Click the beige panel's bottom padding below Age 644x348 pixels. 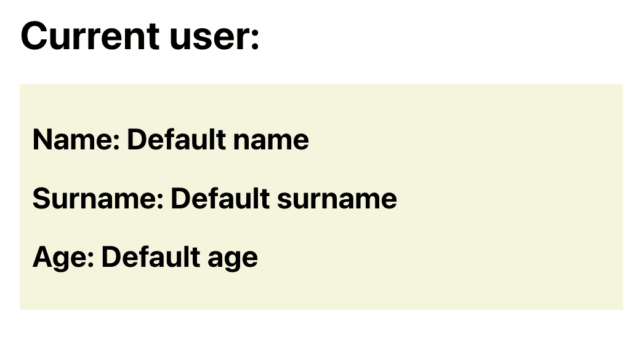pyautogui.click(x=321, y=292)
